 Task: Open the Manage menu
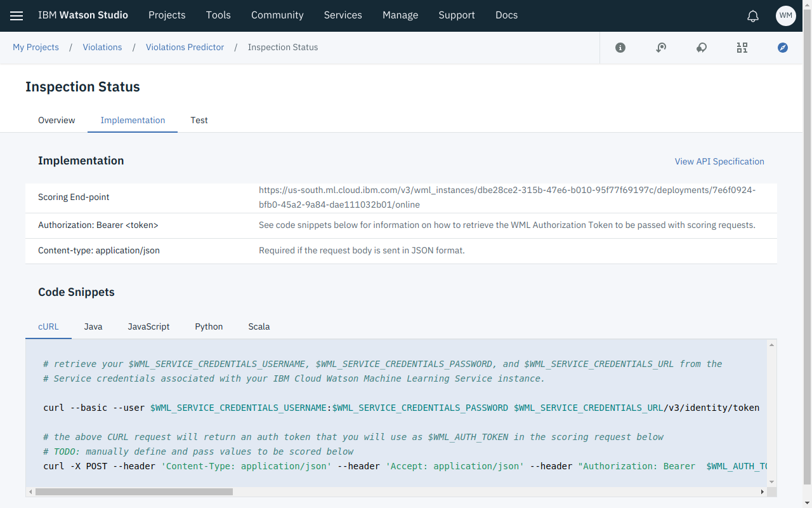[400, 15]
